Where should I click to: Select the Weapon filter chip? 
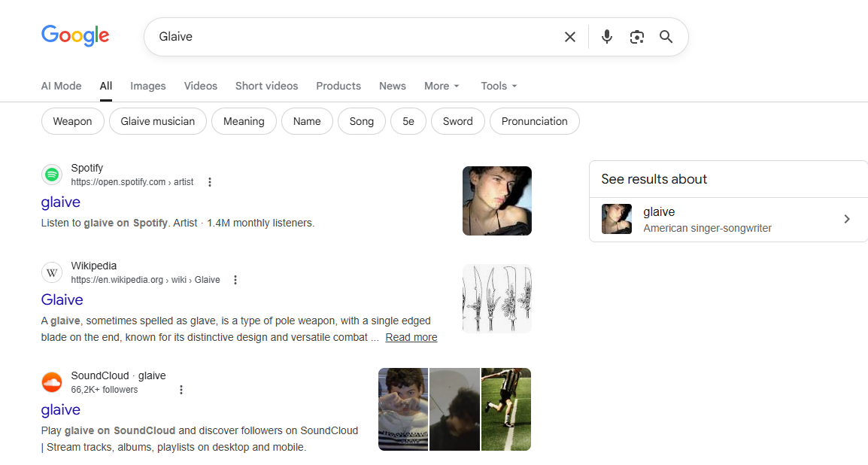click(72, 121)
